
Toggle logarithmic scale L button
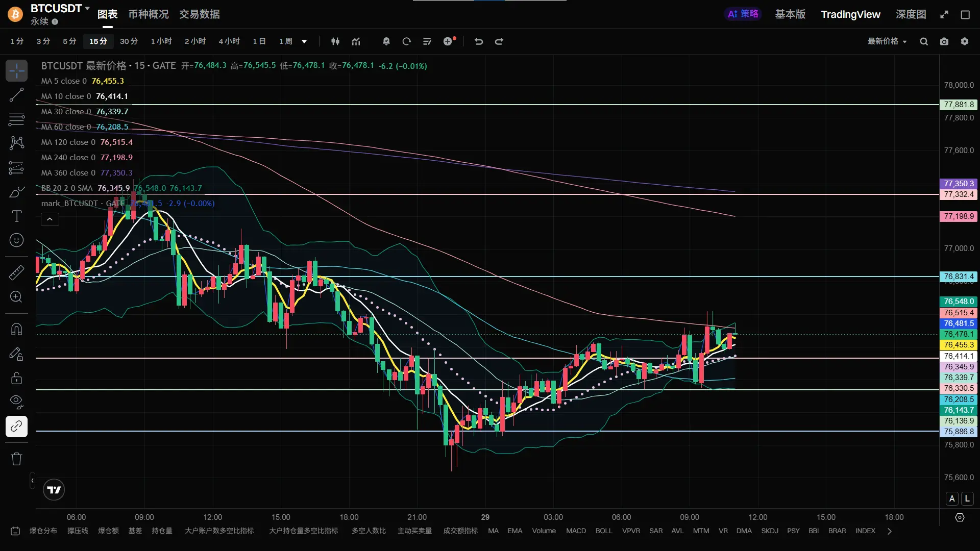coord(967,498)
